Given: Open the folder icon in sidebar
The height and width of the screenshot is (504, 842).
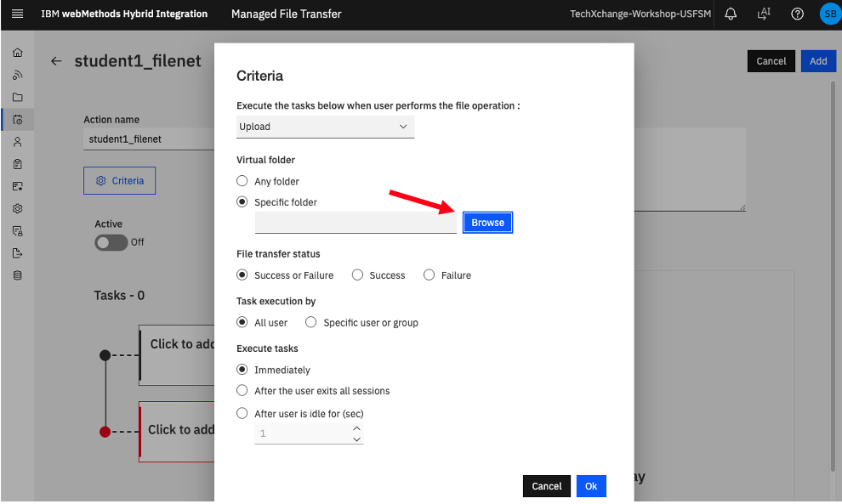Looking at the screenshot, I should click(x=18, y=97).
